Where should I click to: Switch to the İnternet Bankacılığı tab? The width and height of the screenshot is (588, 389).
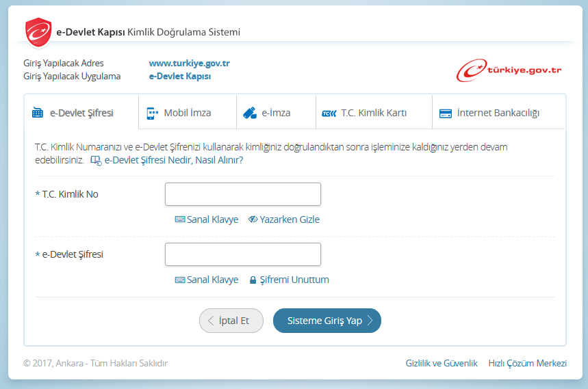(498, 113)
